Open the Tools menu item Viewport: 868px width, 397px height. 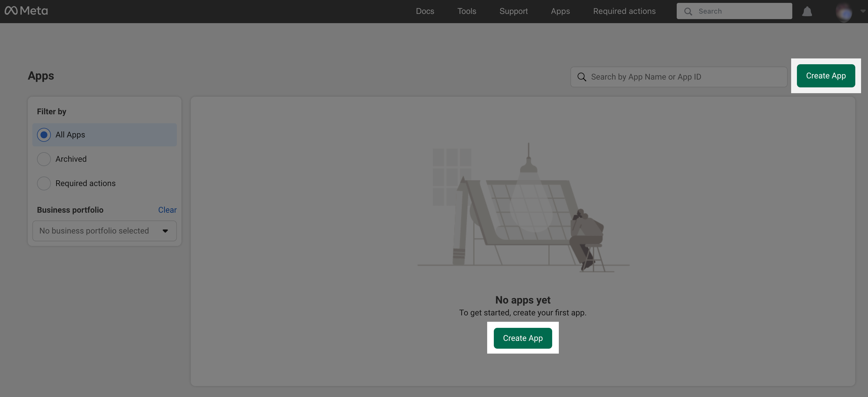(x=467, y=11)
